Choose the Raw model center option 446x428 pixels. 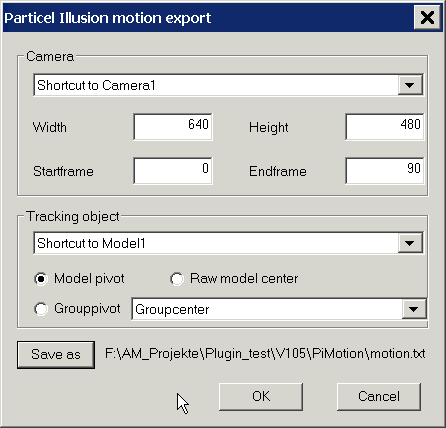pos(177,279)
